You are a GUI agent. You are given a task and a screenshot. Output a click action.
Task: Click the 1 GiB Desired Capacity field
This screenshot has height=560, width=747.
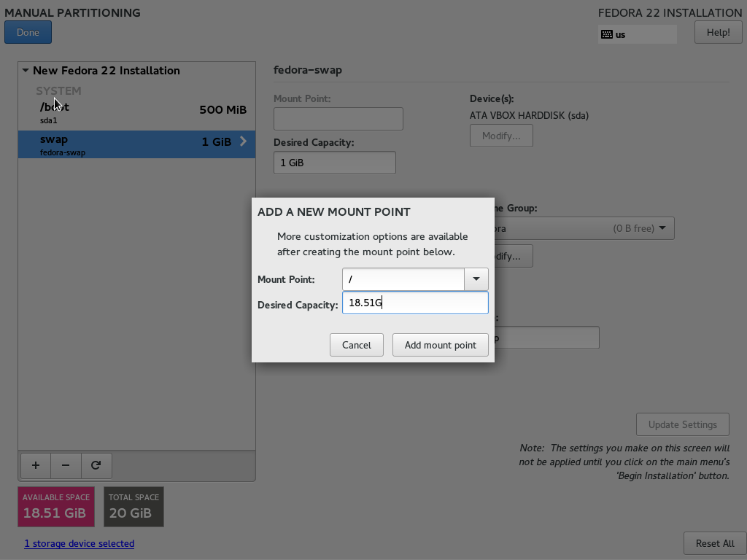(x=334, y=163)
